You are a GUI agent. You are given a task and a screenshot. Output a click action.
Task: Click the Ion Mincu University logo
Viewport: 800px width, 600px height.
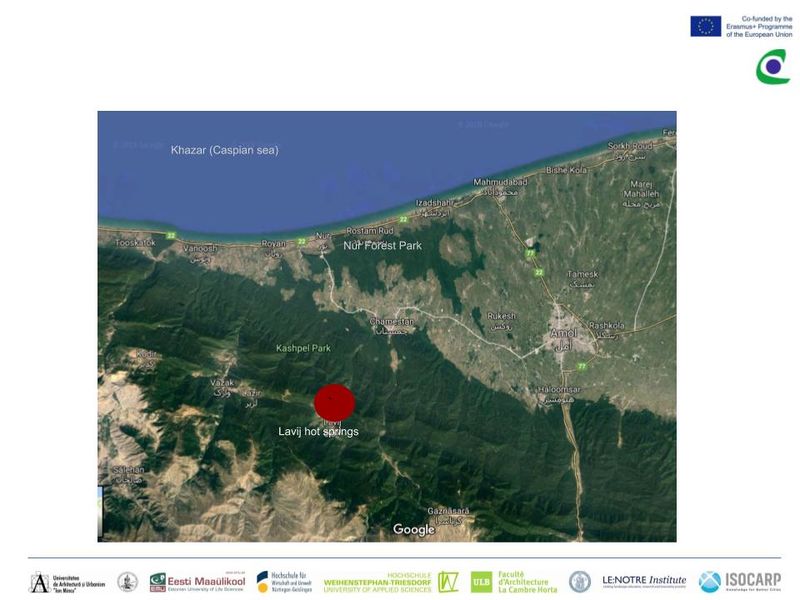pos(67,582)
